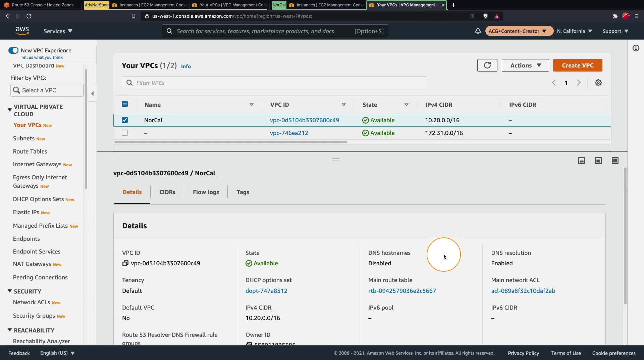Viewport: 644px width, 360px height.
Task: Open network ACL acl-089a8f32c10daf2ab link
Action: coord(523,291)
